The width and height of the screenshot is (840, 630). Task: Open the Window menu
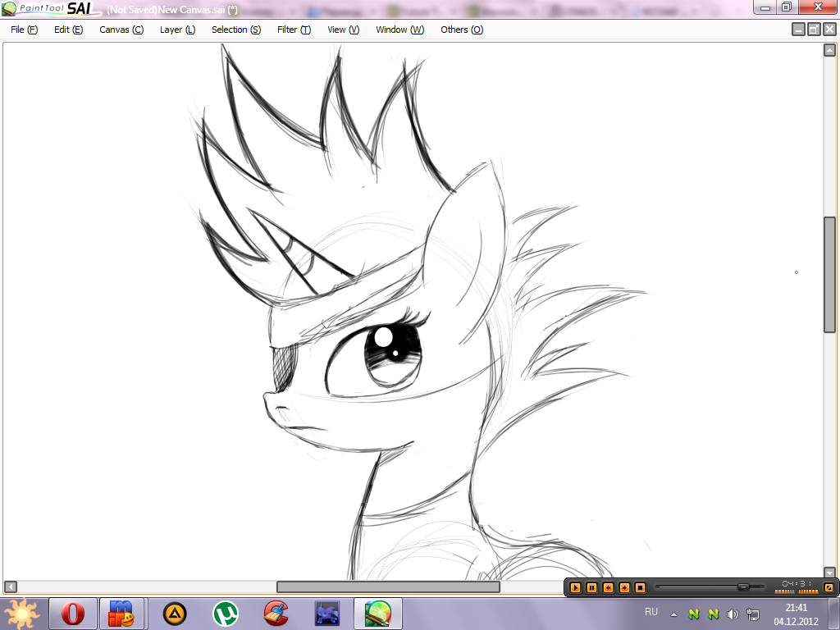click(x=400, y=30)
